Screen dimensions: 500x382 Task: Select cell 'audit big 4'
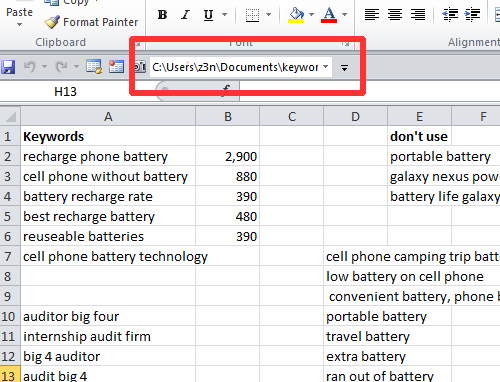(108, 375)
